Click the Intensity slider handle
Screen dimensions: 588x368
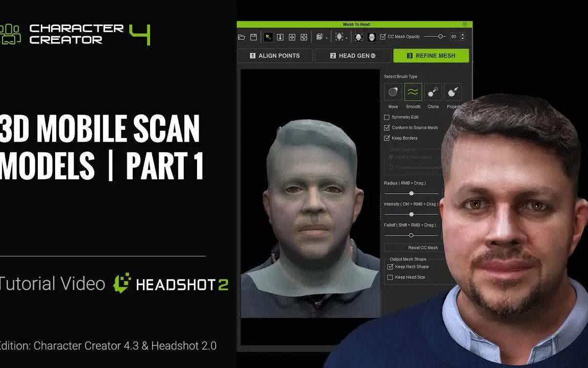tap(411, 215)
